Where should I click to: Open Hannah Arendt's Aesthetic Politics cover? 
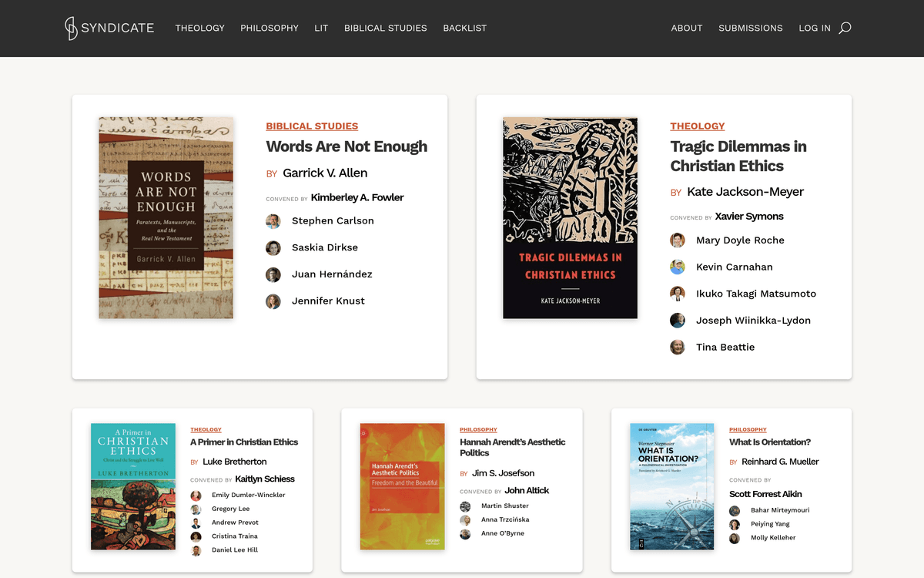click(x=402, y=486)
